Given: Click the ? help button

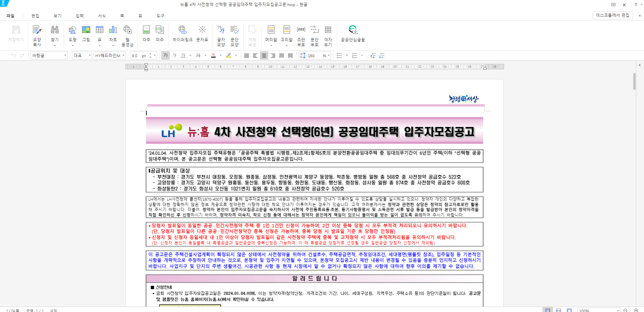Looking at the screenshot, I should point(636,5).
